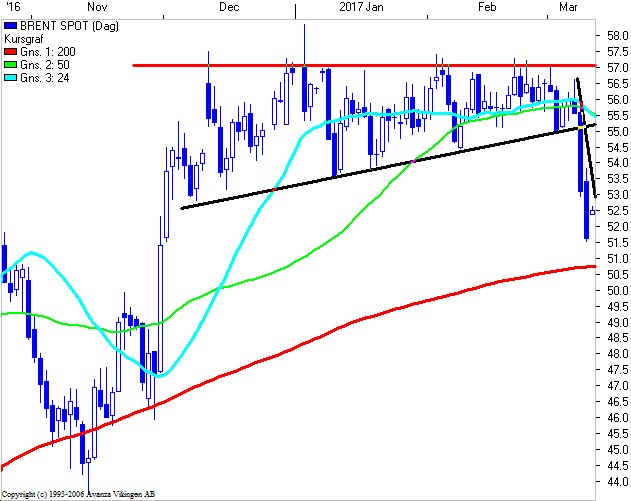
Task: Click the 50.0 price axis label
Action: click(617, 290)
